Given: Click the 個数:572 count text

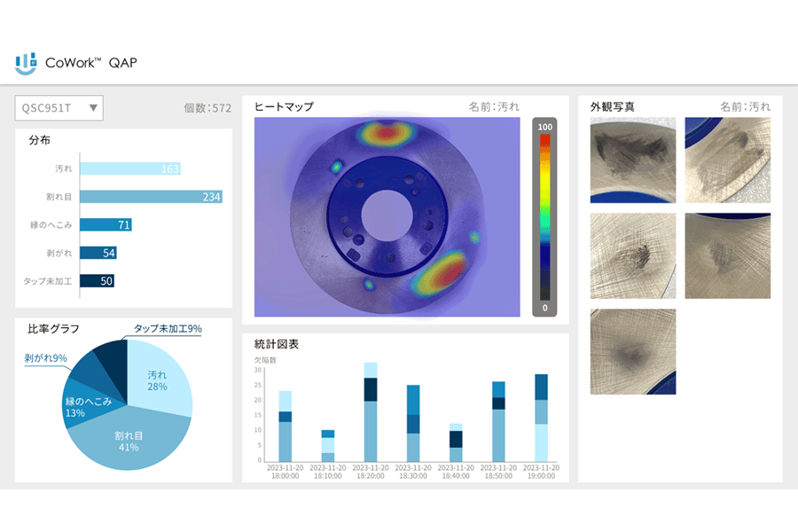Looking at the screenshot, I should click(x=207, y=108).
